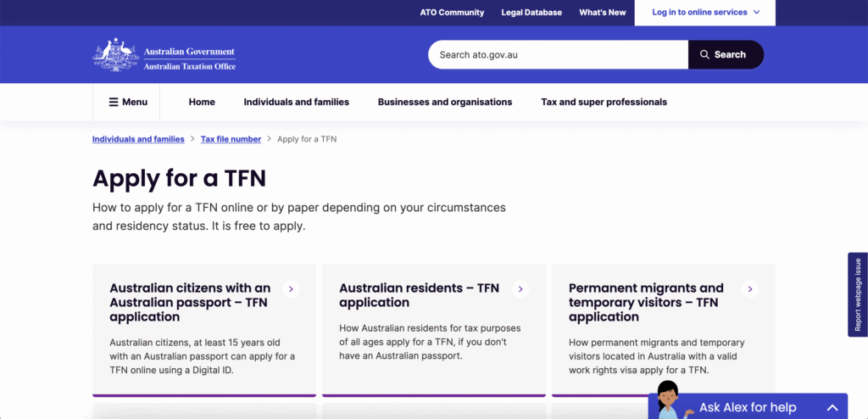Click Tax file number breadcrumb link
The image size is (868, 419).
click(x=231, y=139)
